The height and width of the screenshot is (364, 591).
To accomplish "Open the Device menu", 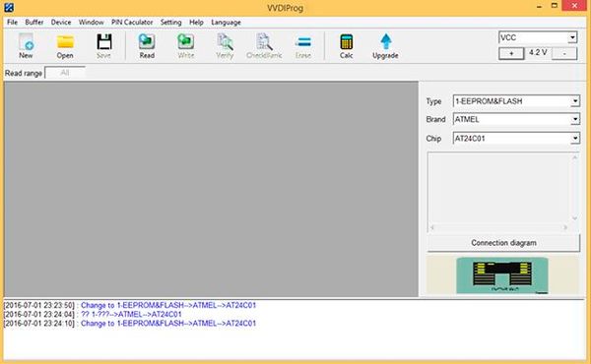I will [61, 23].
